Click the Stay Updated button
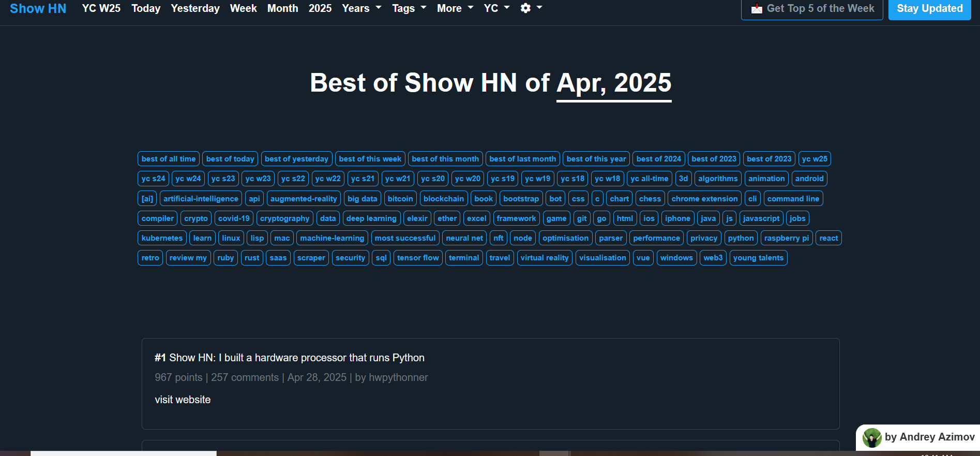Screen dimensions: 980x456 coord(929,9)
